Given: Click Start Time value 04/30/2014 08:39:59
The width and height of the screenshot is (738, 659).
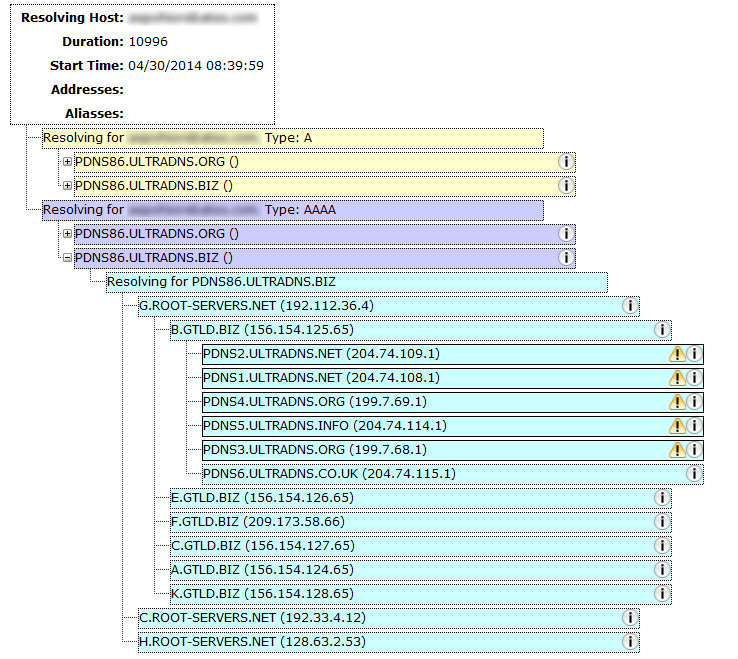Looking at the screenshot, I should [x=196, y=65].
